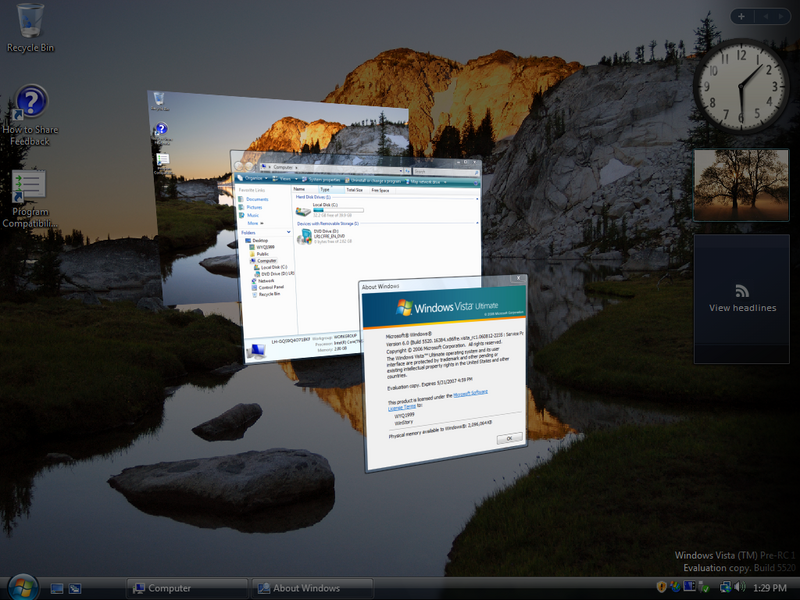Open the Organize menu
This screenshot has height=600, width=800.
coord(254,178)
